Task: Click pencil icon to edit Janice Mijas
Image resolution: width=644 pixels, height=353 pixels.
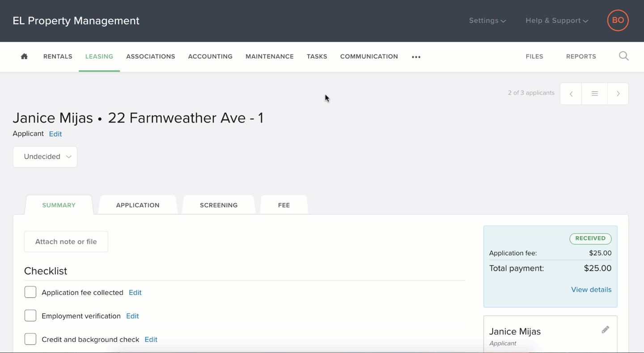Action: coord(605,330)
